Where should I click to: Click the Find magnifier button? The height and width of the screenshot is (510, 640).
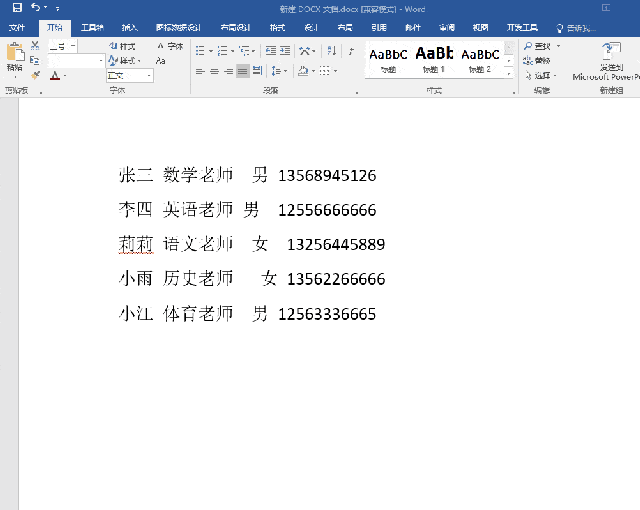point(538,46)
